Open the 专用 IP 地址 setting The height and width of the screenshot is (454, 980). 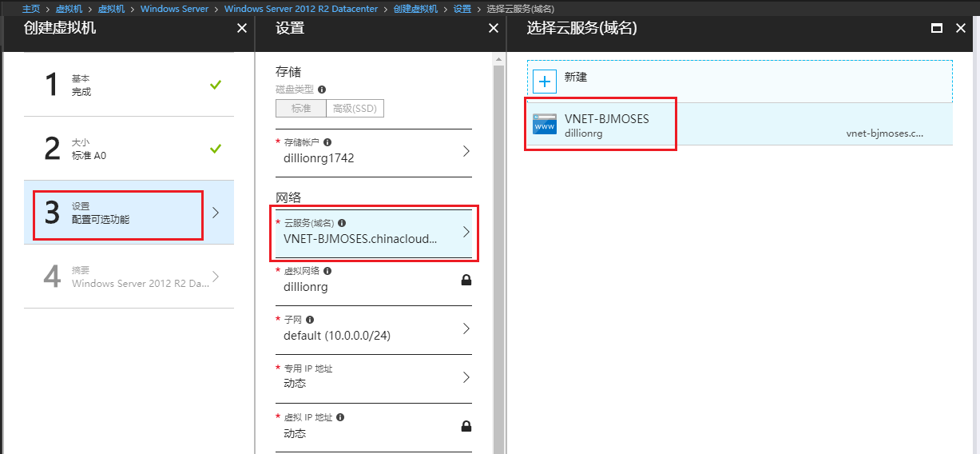tap(373, 376)
